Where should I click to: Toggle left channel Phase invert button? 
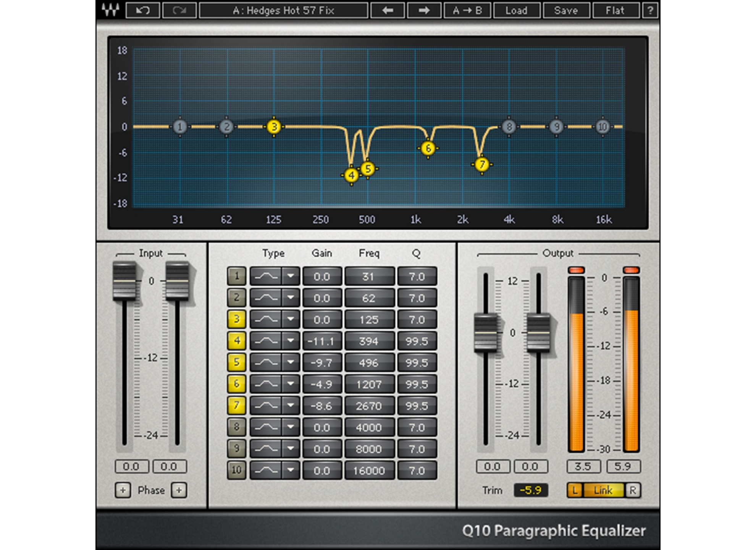[x=123, y=490]
